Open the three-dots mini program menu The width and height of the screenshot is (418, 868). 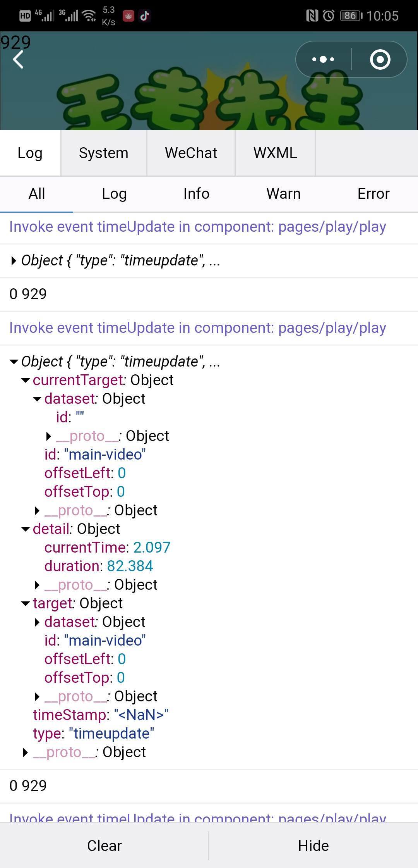323,59
